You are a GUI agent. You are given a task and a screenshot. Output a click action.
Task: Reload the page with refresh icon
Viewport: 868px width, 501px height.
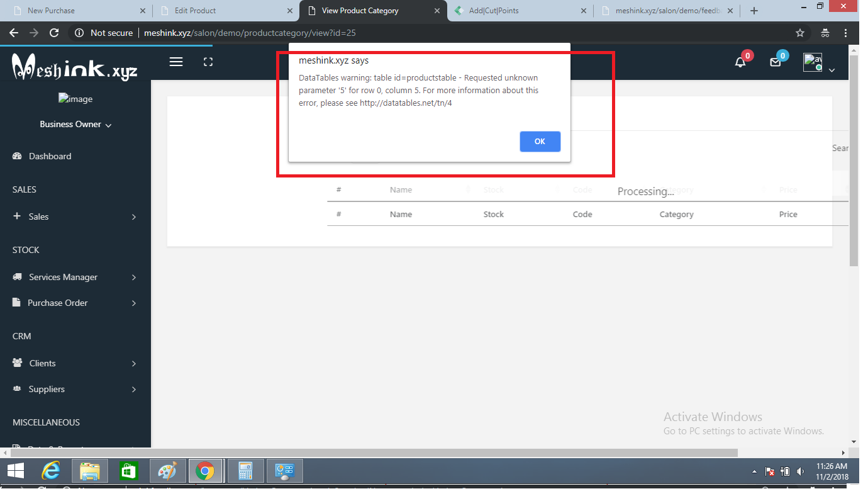[54, 33]
